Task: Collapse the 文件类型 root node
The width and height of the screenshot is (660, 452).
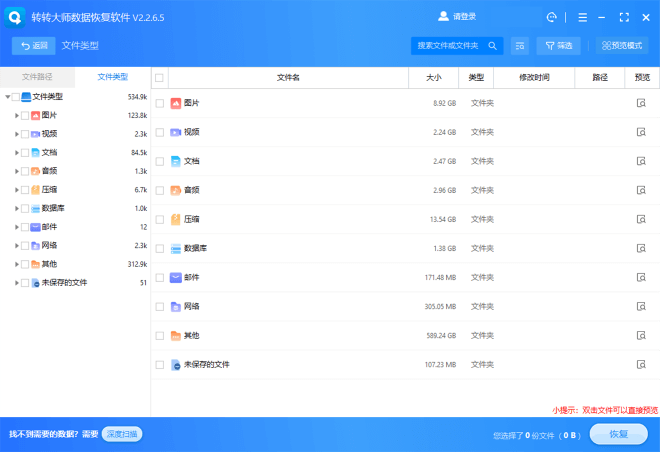Action: tap(7, 97)
